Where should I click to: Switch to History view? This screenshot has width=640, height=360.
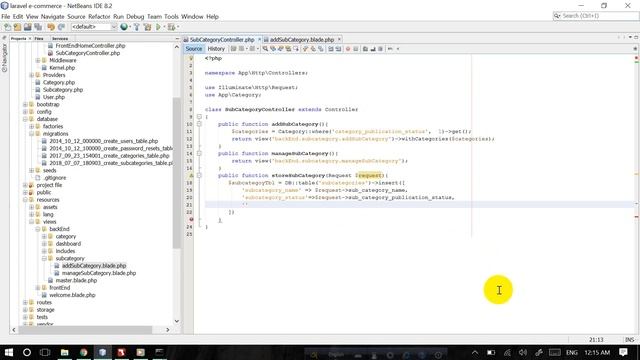click(216, 49)
